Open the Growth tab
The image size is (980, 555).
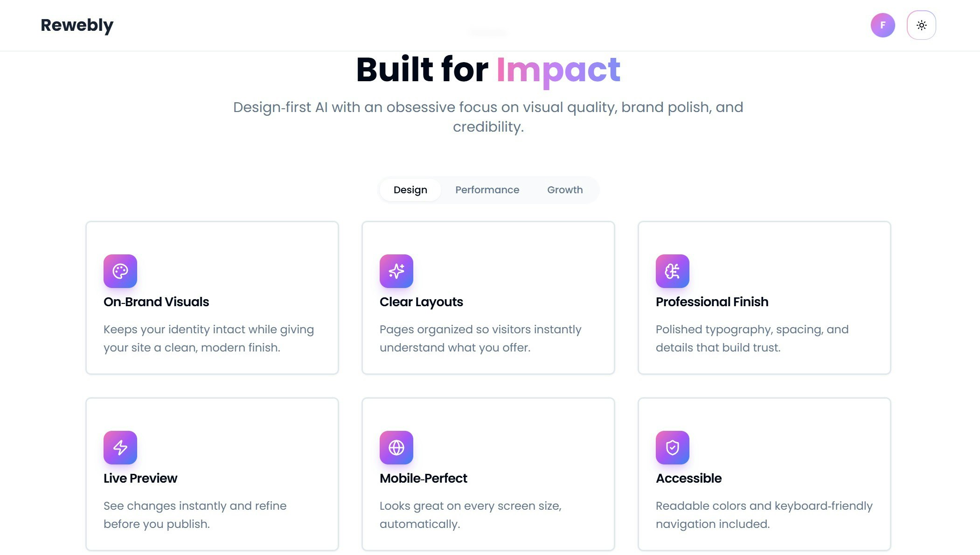click(x=565, y=190)
